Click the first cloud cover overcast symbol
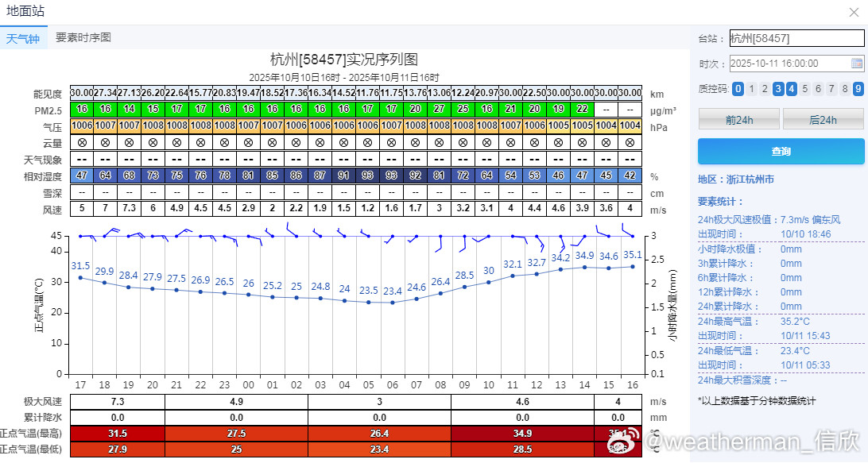868x463 pixels. 82,143
